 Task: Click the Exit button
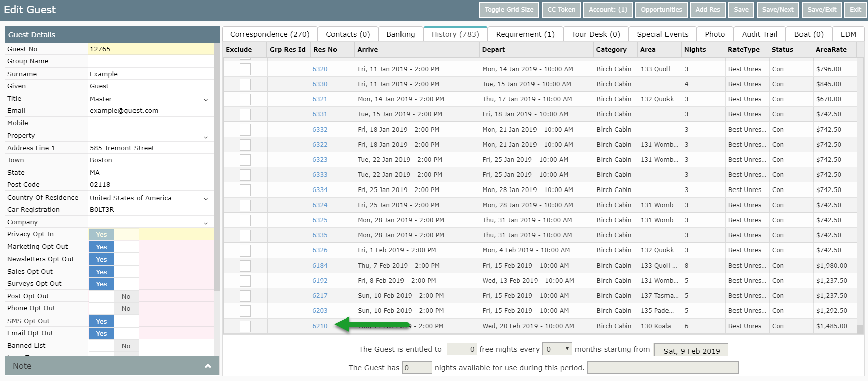pos(855,10)
